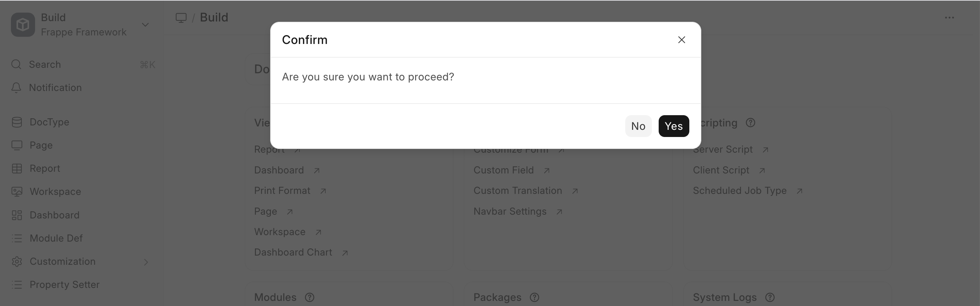Open Property Setter sidebar item
Viewport: 980px width, 306px height.
click(64, 285)
